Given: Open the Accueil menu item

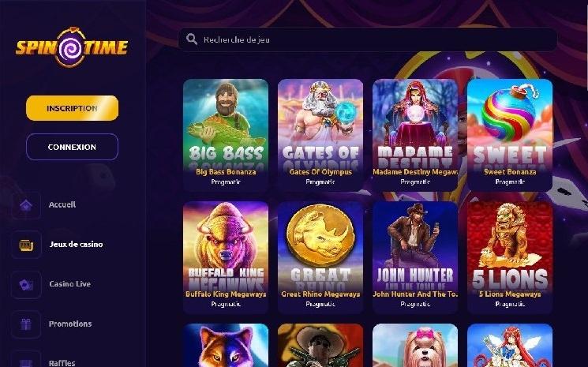Looking at the screenshot, I should [x=62, y=204].
